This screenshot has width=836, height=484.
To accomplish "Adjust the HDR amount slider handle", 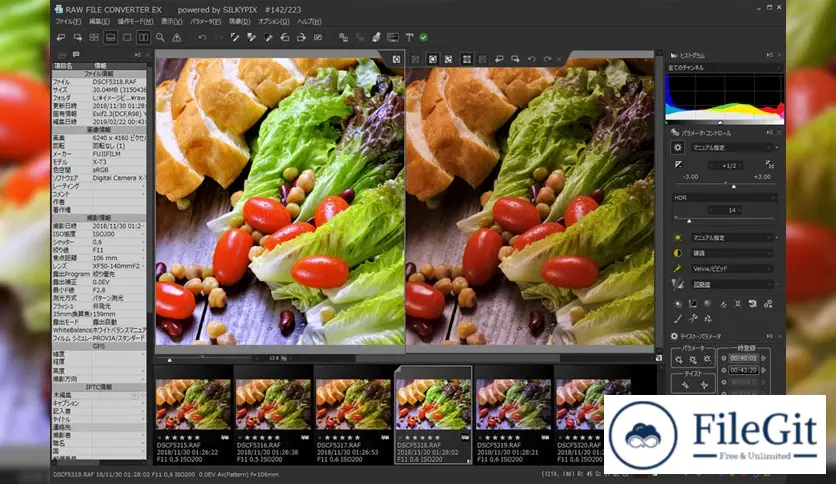I will 689,220.
